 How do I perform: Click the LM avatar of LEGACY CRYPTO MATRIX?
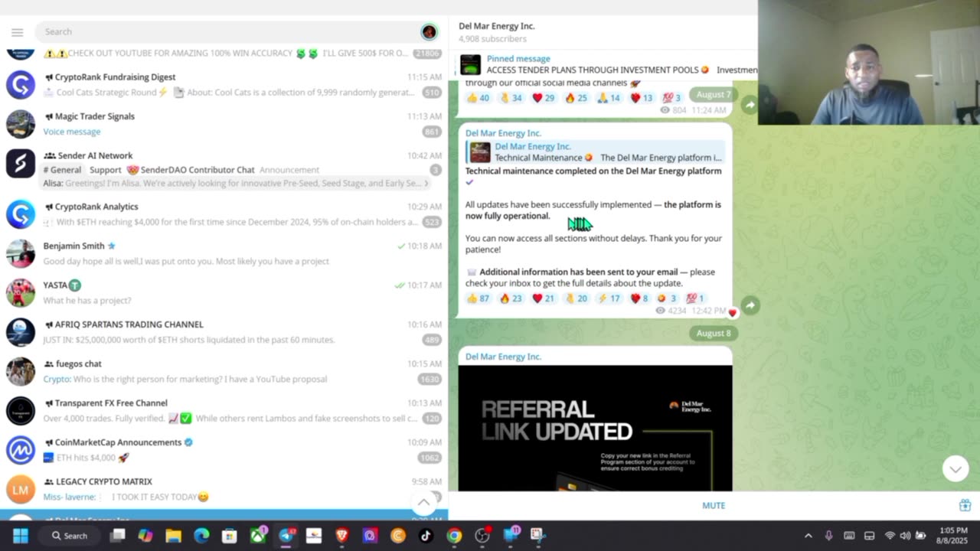coord(21,489)
